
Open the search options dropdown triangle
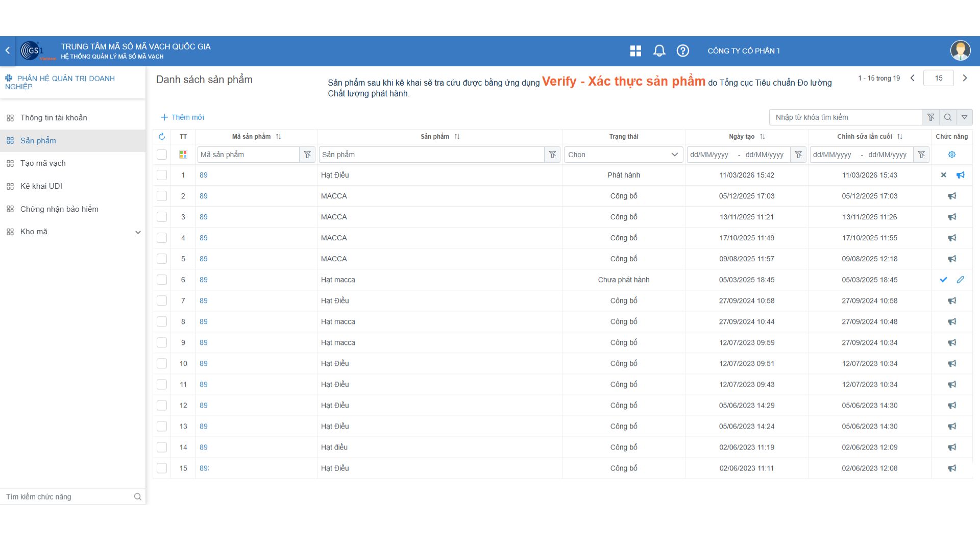pos(964,117)
